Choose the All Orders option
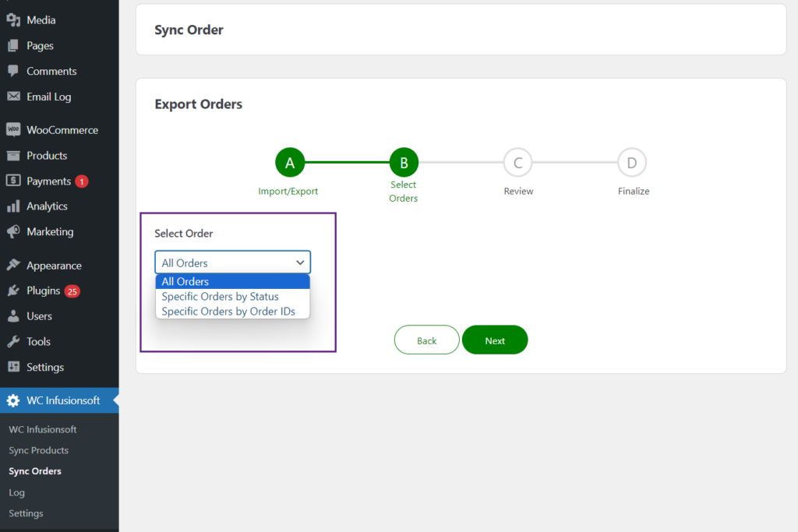 232,281
